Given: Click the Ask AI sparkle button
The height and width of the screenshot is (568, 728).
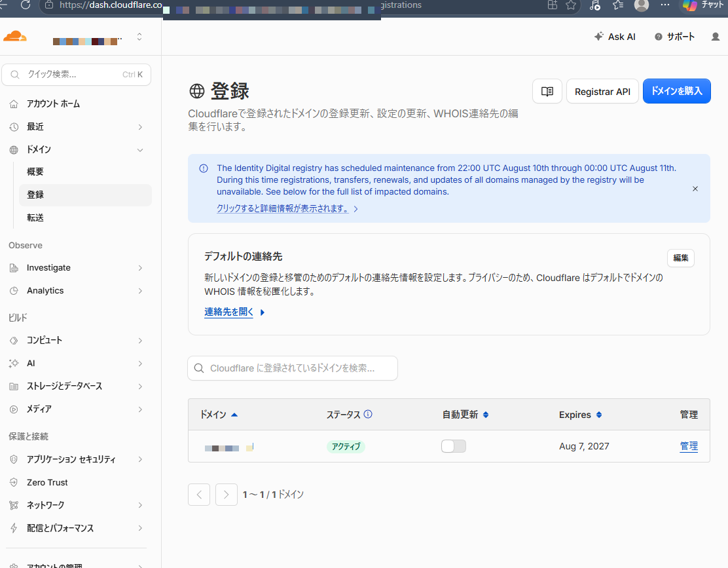Looking at the screenshot, I should click(615, 37).
